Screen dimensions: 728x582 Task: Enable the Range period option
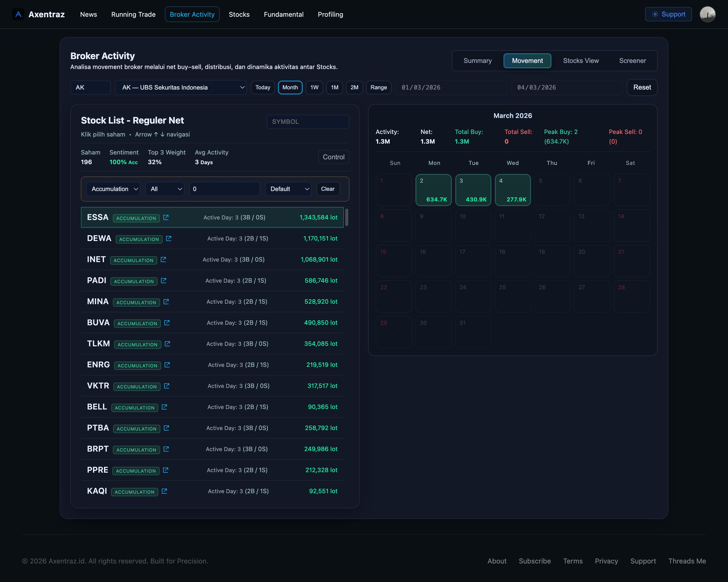[x=378, y=88]
